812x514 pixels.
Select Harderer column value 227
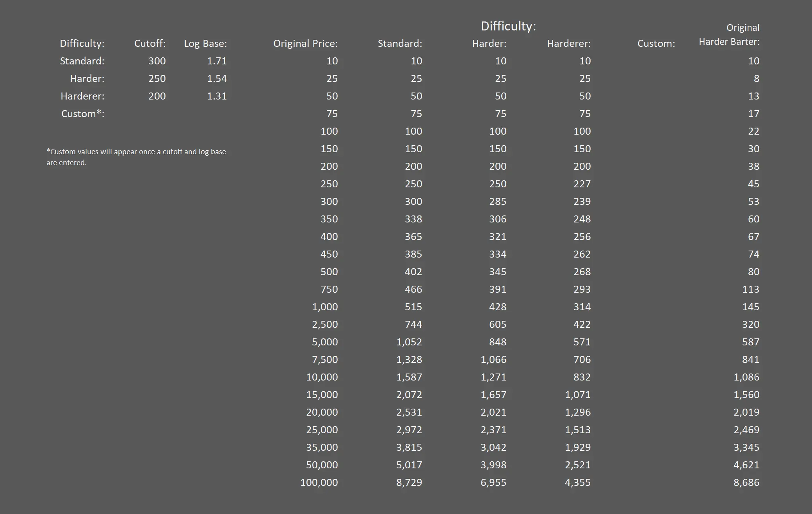tap(582, 184)
